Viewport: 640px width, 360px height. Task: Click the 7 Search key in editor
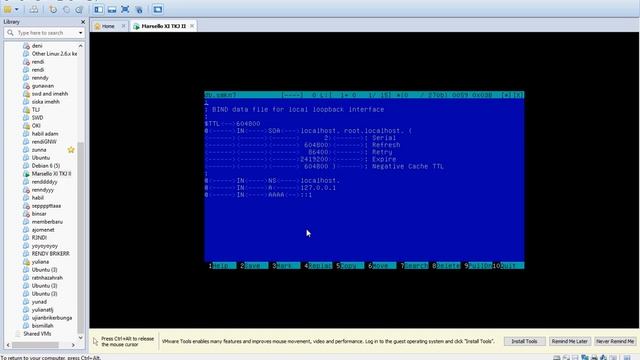[414, 266]
